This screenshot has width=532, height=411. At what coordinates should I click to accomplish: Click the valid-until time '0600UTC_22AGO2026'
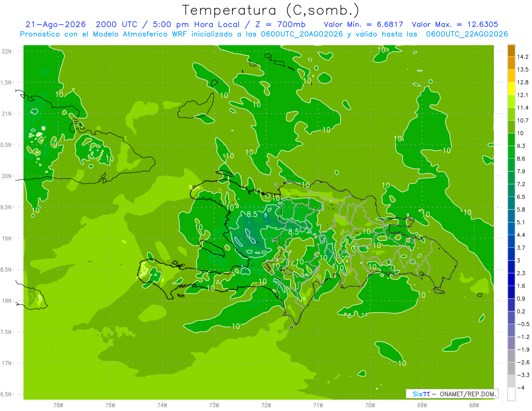point(466,34)
